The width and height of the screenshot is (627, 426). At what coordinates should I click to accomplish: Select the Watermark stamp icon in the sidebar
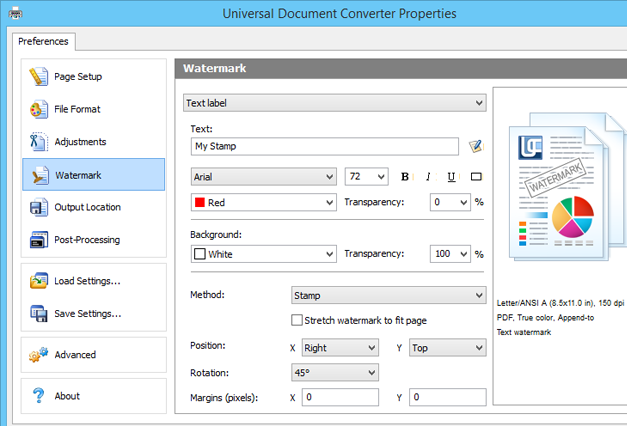click(40, 175)
